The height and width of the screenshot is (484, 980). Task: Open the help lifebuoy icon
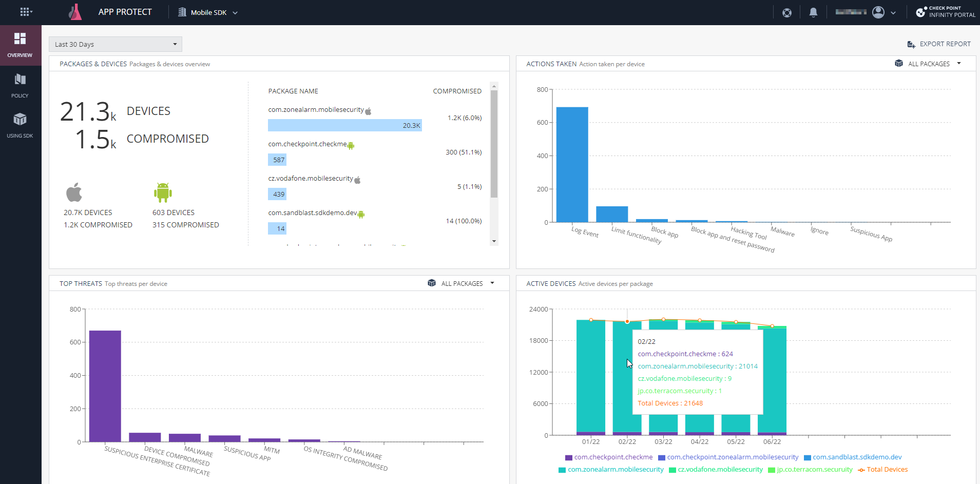click(x=786, y=12)
